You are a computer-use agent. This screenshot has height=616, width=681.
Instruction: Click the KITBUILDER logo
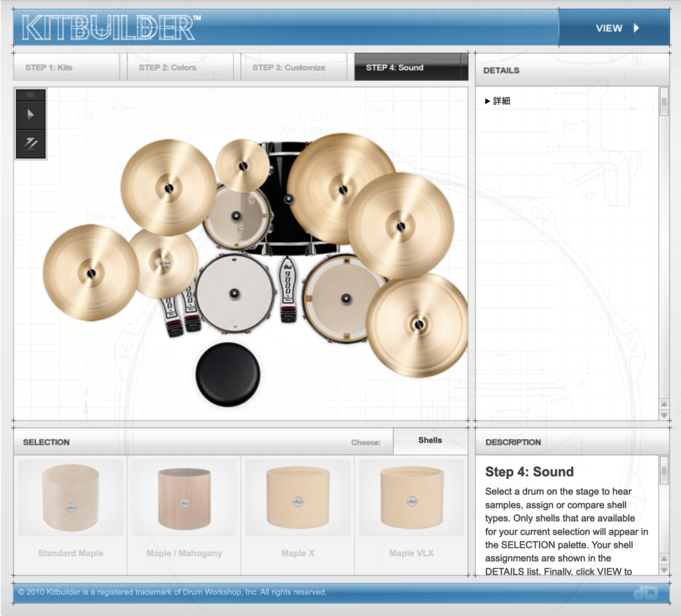pyautogui.click(x=111, y=28)
